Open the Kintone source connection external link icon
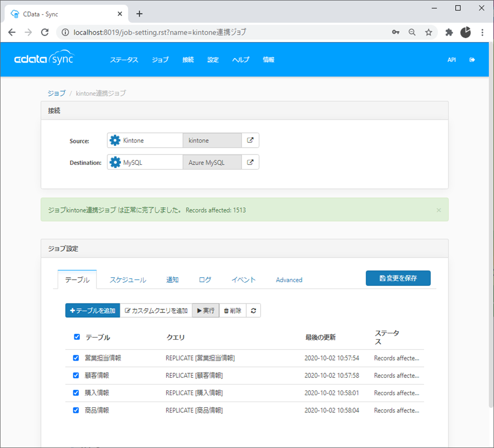The width and height of the screenshot is (494, 448). [x=250, y=140]
